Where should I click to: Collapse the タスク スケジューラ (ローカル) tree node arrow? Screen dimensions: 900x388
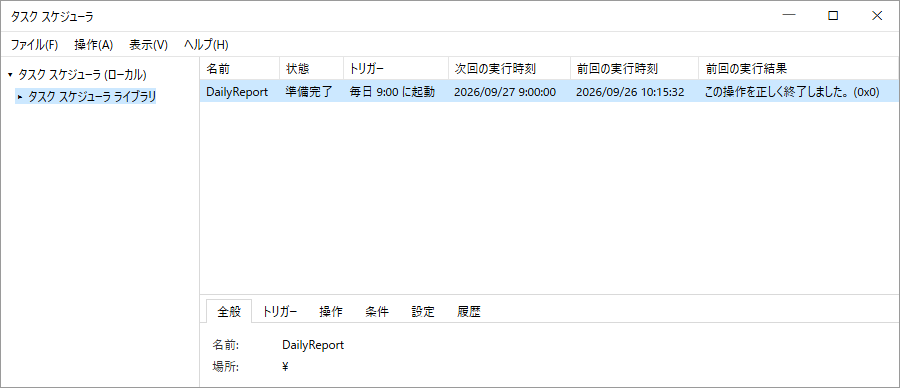tap(10, 75)
